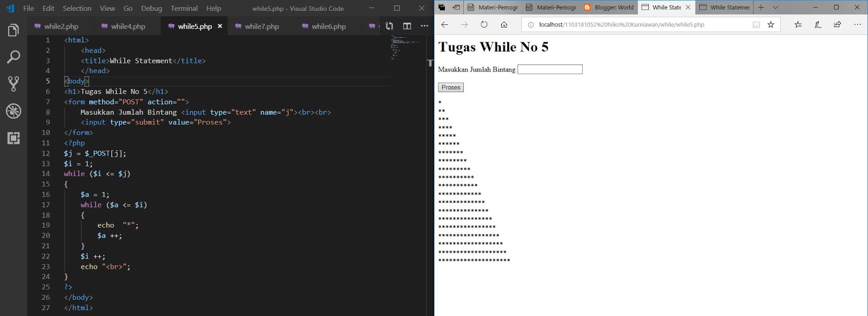Viewport: 868px width, 316px height.
Task: Open editor More Actions ellipsis
Action: tap(424, 26)
